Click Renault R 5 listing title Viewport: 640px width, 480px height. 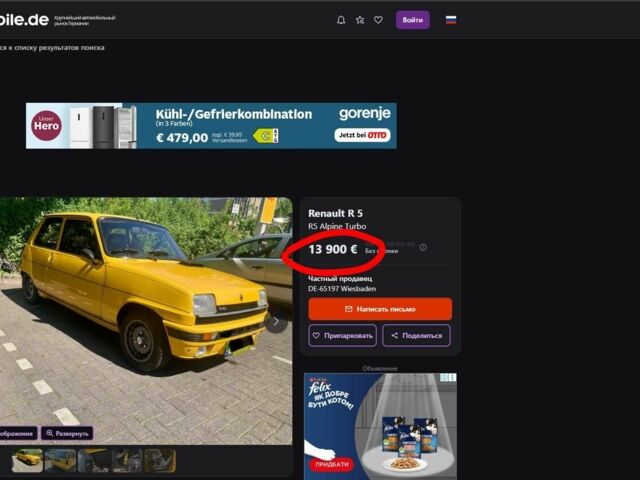(335, 213)
